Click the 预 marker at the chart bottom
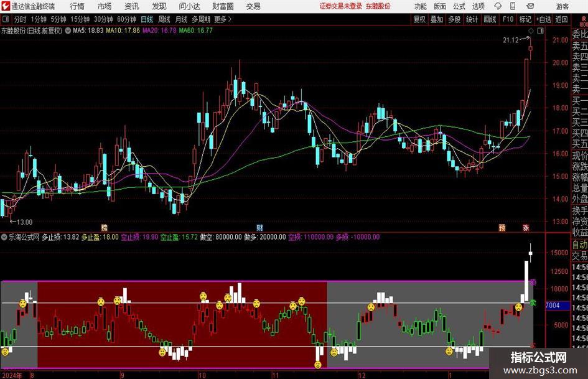Image resolution: width=588 pixels, height=379 pixels. pos(502,227)
